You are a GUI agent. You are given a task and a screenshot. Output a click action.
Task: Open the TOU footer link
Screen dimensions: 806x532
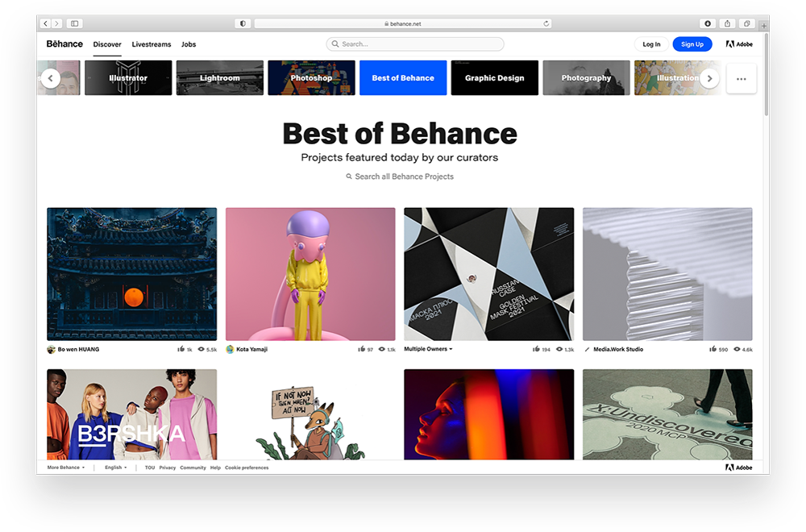[150, 468]
